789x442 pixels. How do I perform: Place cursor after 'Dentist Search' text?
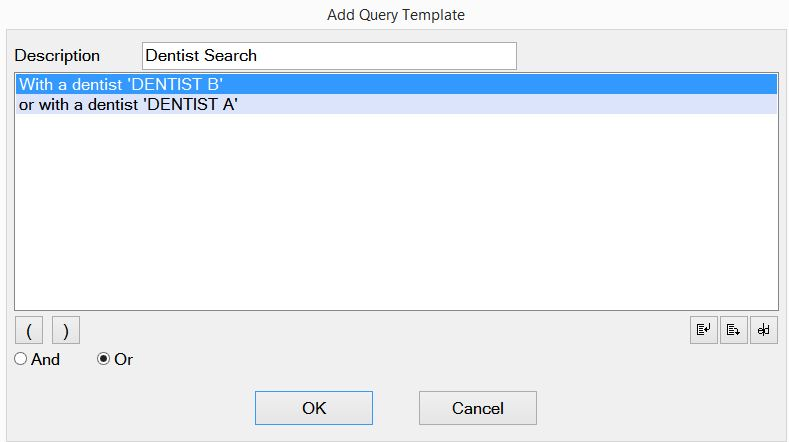pos(258,55)
